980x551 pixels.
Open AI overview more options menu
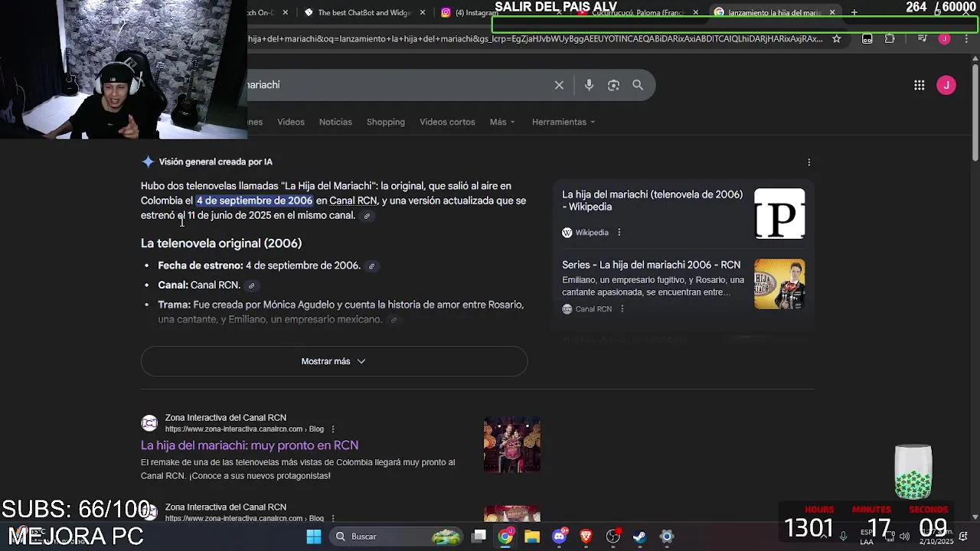click(808, 162)
